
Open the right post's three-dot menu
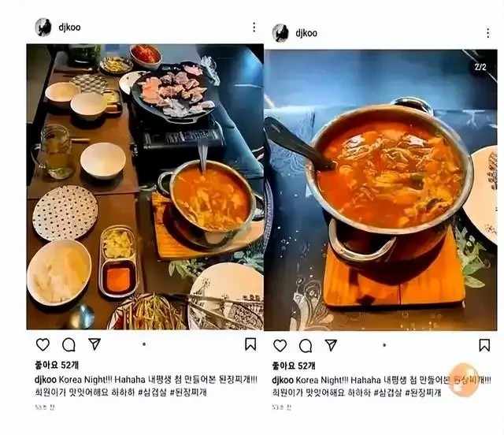point(488,33)
